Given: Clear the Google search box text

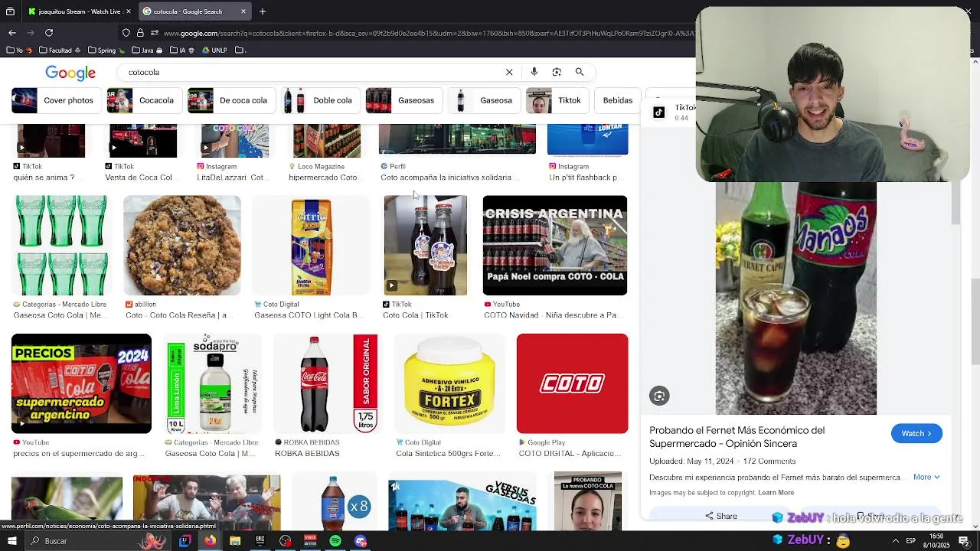Looking at the screenshot, I should point(509,72).
